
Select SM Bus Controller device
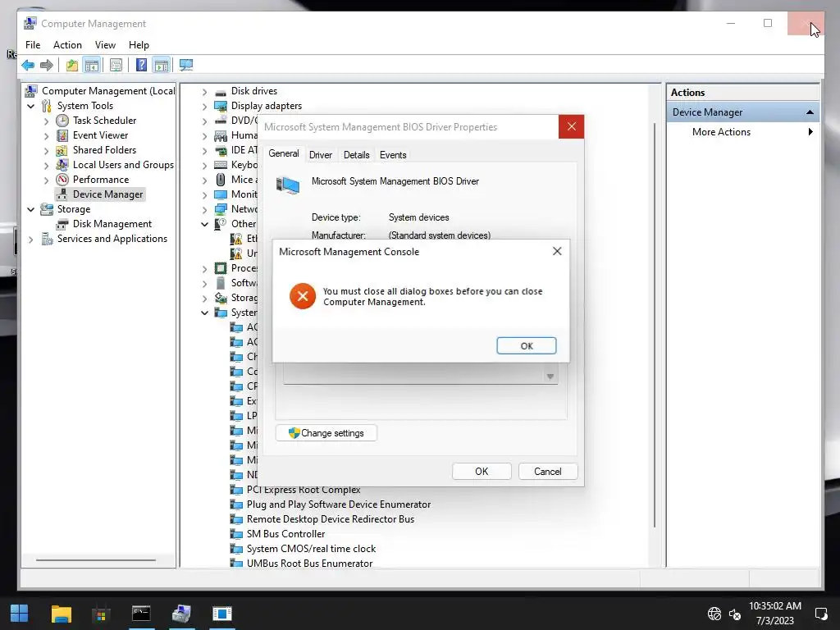[x=285, y=534]
